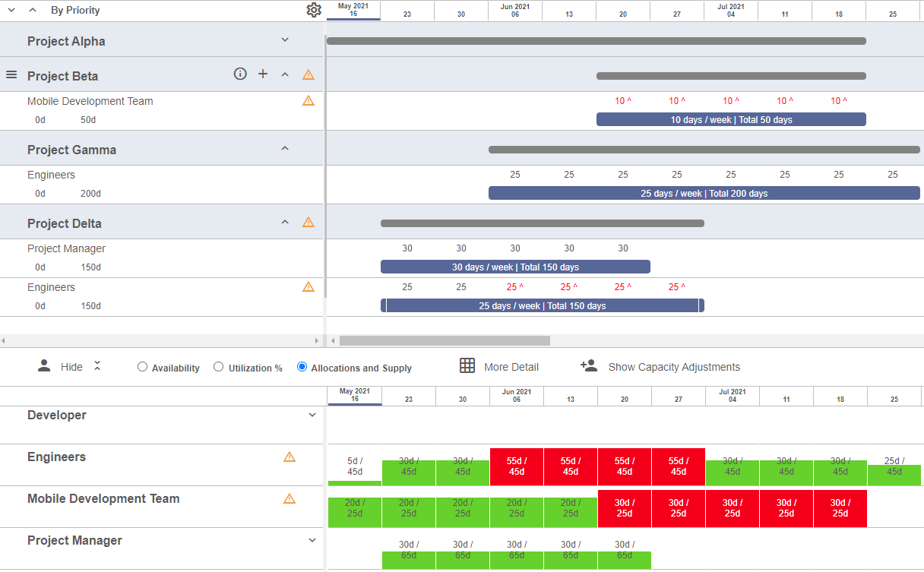Click Jun 2021 06 header in resource timeline
This screenshot has width=924, height=572.
[x=517, y=396]
